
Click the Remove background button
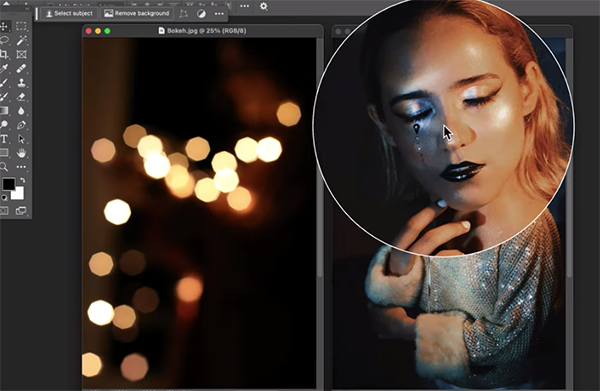tap(137, 13)
